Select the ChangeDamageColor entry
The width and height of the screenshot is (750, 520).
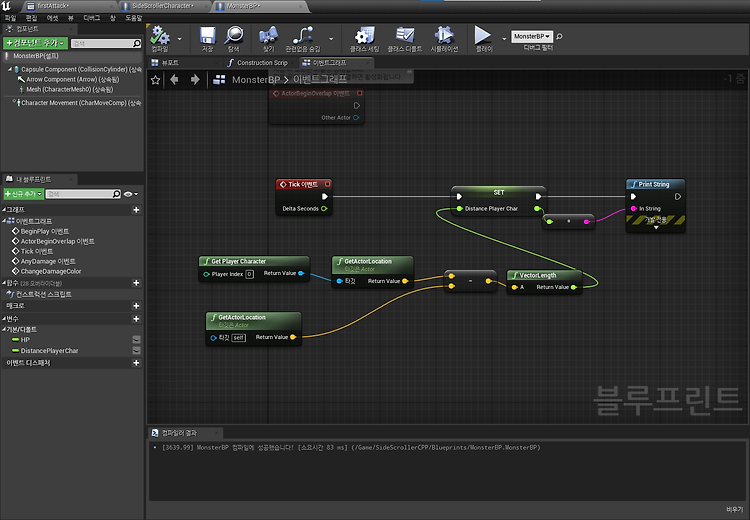click(x=51, y=271)
